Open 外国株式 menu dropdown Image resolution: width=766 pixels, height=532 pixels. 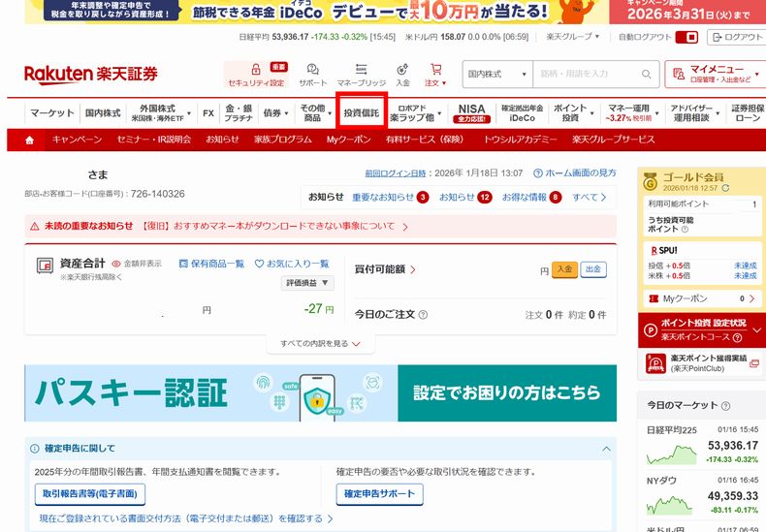pyautogui.click(x=161, y=112)
